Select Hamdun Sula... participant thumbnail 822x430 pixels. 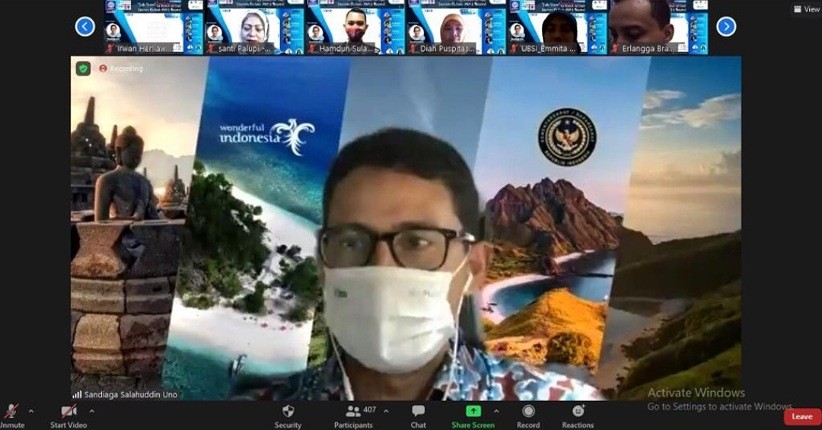[355, 27]
